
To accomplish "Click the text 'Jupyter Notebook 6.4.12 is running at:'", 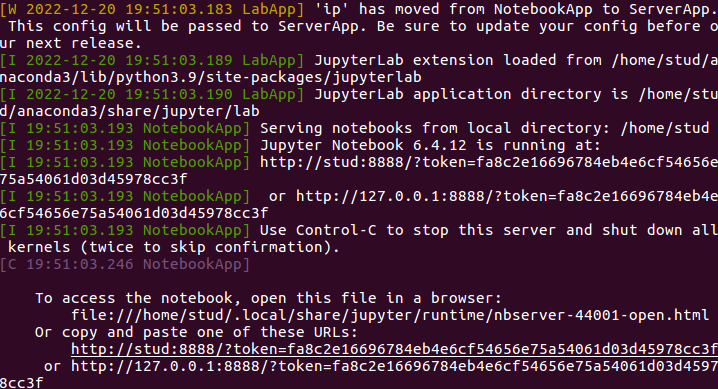I will click(x=430, y=146).
